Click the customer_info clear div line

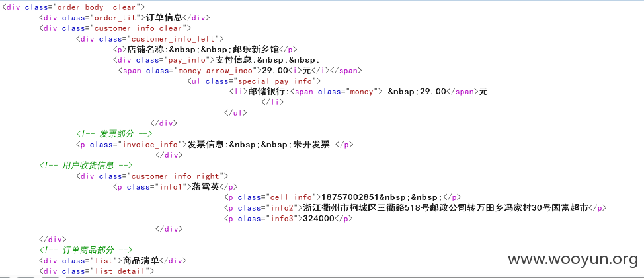pyautogui.click(x=116, y=28)
